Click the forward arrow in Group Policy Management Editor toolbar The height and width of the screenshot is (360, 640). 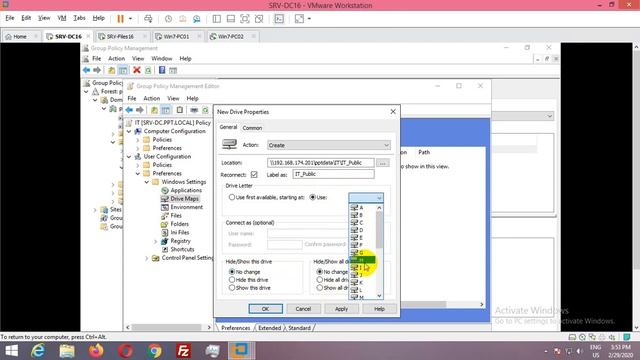140,110
